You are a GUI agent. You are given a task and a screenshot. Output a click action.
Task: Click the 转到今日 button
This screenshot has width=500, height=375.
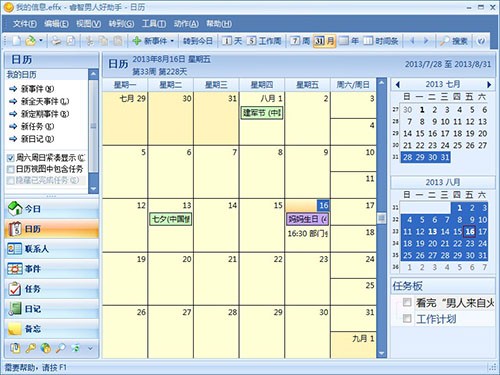click(x=198, y=41)
